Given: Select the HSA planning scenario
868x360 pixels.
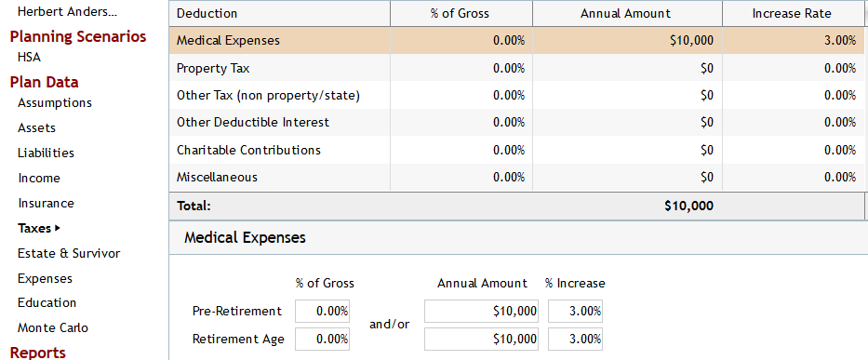Looking at the screenshot, I should pos(29,57).
